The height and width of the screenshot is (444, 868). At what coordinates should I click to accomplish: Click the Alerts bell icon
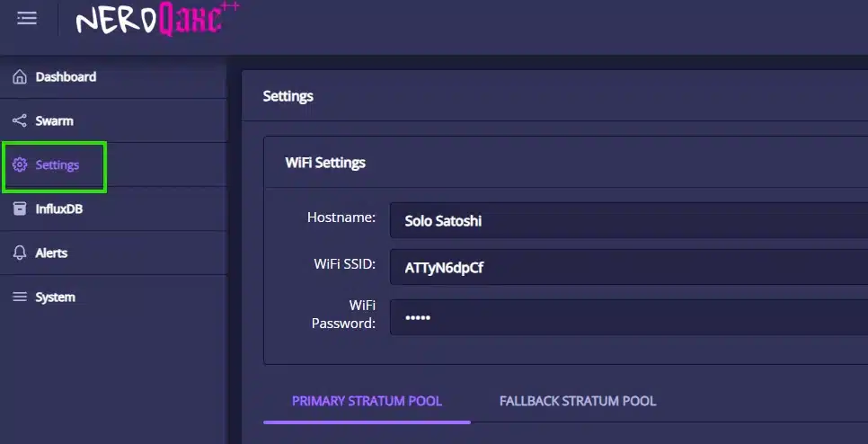(x=20, y=253)
